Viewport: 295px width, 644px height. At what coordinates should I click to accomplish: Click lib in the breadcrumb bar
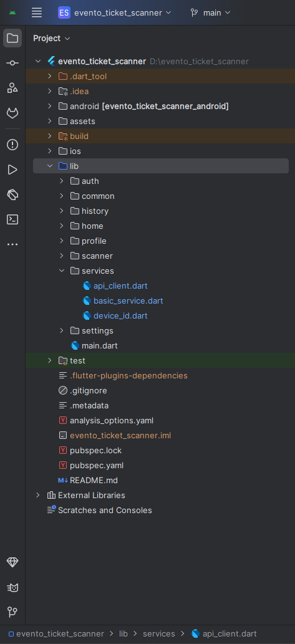pyautogui.click(x=123, y=634)
